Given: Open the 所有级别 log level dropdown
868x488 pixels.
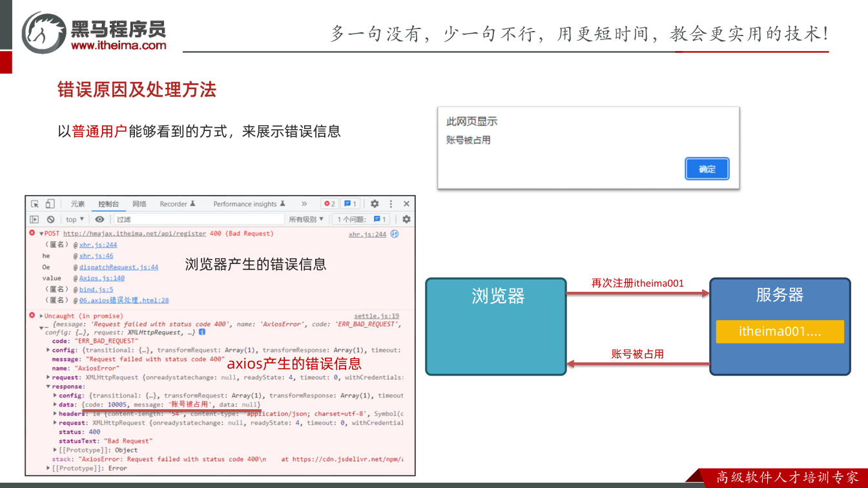Looking at the screenshot, I should click(306, 219).
